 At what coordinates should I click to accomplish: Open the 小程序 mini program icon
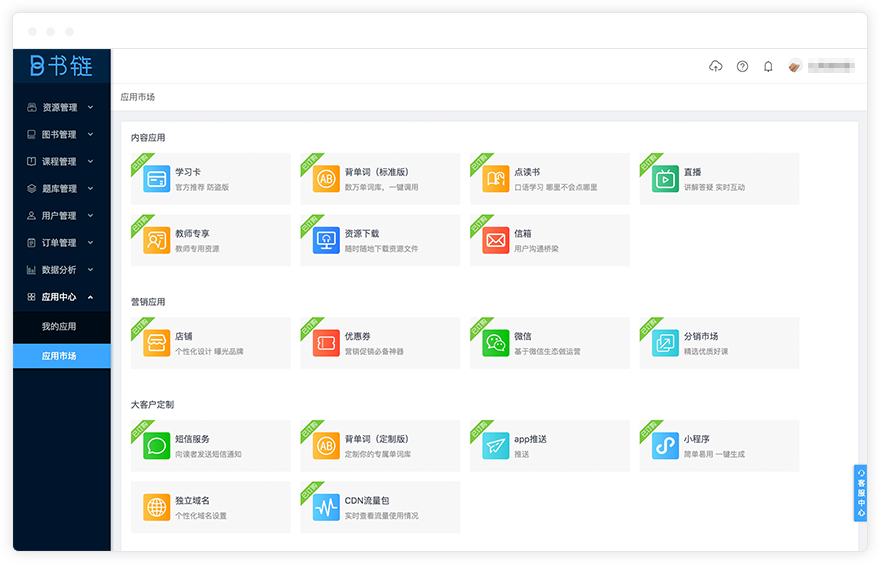click(665, 446)
